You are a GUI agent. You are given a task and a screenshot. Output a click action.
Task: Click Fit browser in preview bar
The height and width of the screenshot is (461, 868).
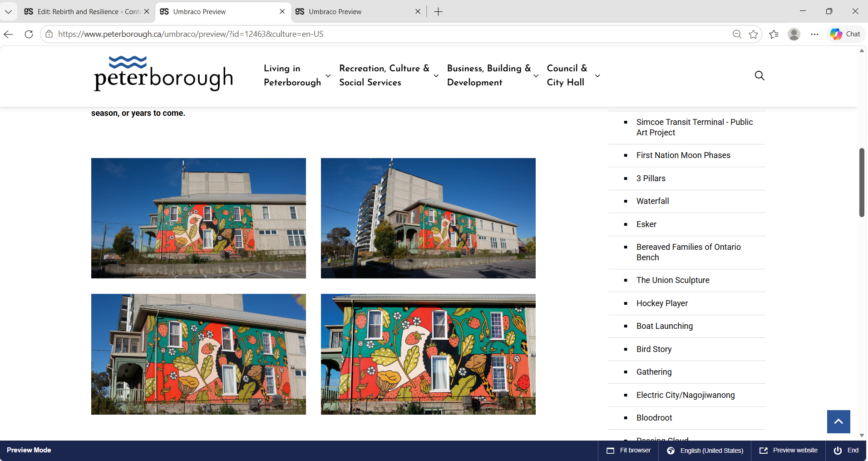pos(628,451)
